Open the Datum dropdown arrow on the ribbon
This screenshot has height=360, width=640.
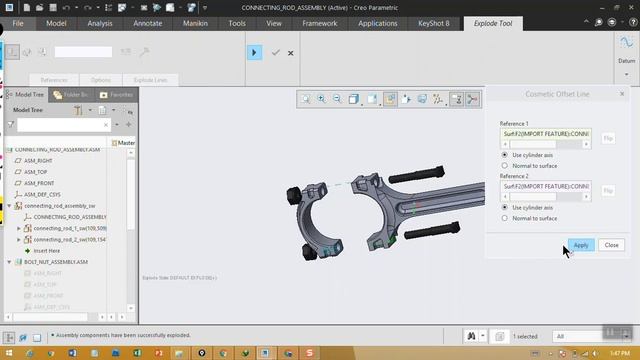(627, 74)
